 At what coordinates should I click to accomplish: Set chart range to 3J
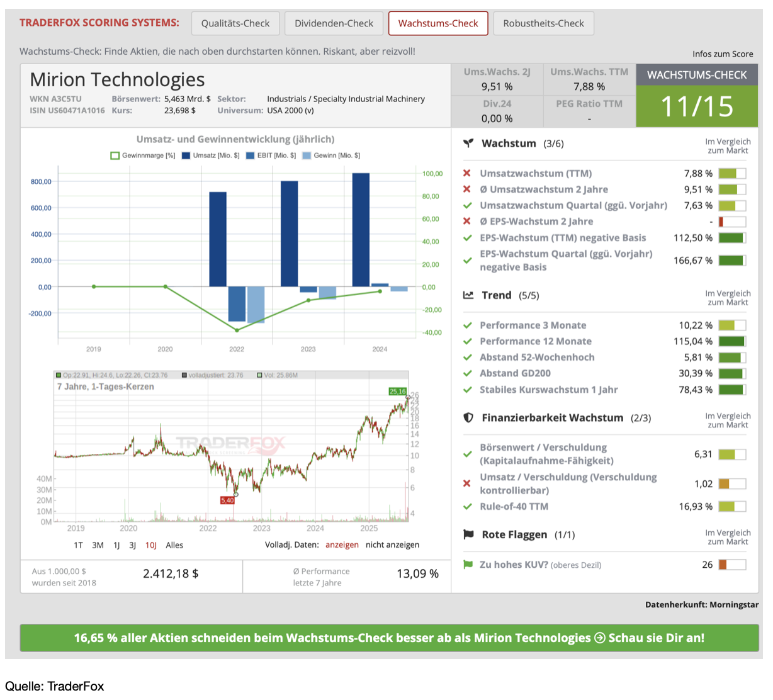(132, 545)
